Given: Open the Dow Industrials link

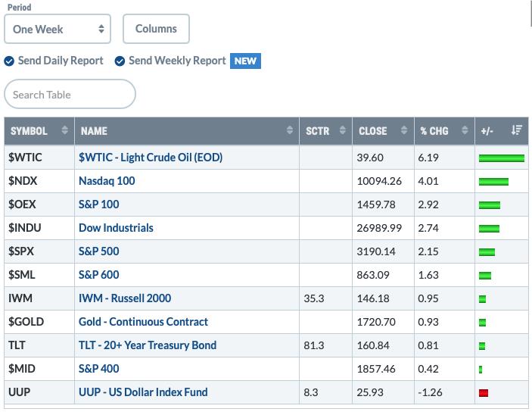Looking at the screenshot, I should click(x=116, y=228).
